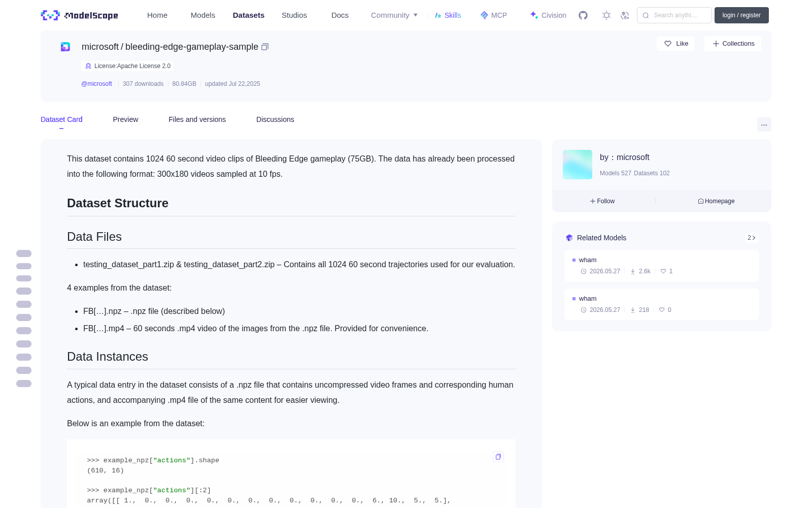Open Files and versions tab
Image resolution: width=812 pixels, height=508 pixels.
tap(197, 119)
